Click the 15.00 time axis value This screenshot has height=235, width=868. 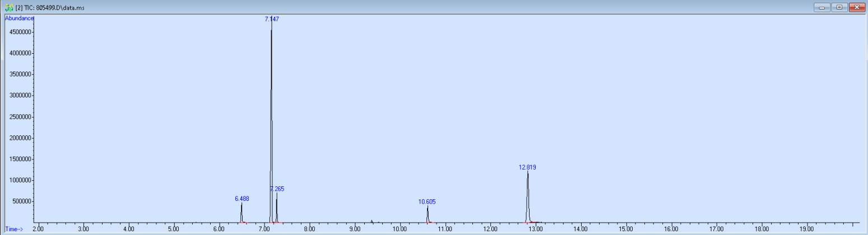pyautogui.click(x=626, y=229)
